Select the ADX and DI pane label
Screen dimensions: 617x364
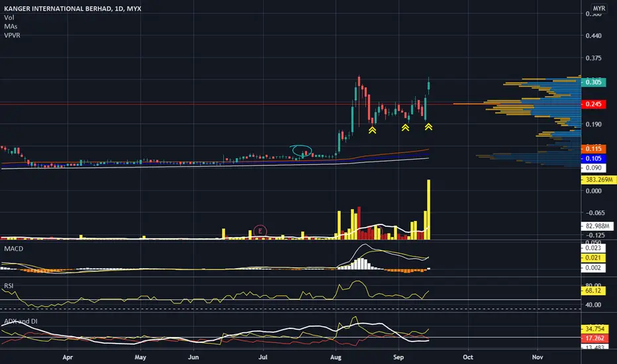(x=21, y=321)
